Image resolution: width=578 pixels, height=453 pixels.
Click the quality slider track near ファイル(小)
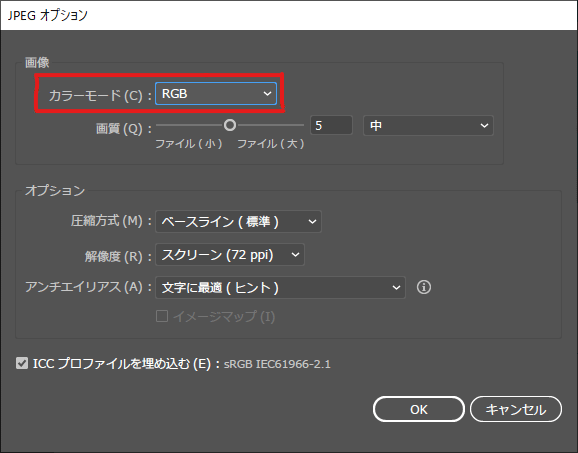pos(189,125)
